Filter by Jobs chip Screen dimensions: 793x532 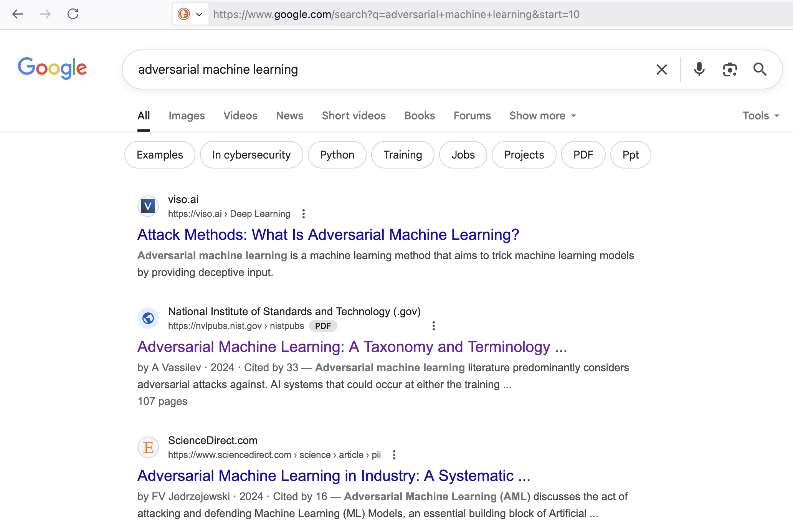(x=463, y=155)
